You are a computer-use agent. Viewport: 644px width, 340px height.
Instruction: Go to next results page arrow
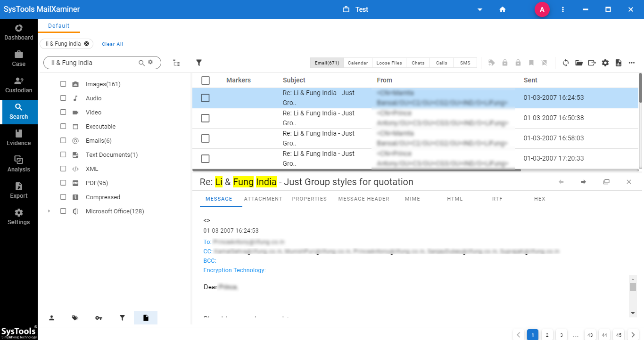click(x=633, y=335)
